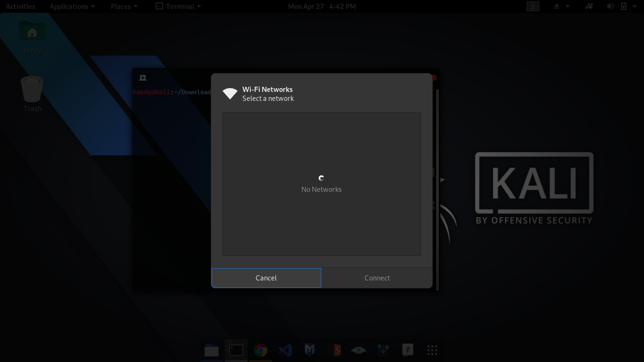Click the volume speaker icon
This screenshot has width=644, height=362.
tap(611, 6)
